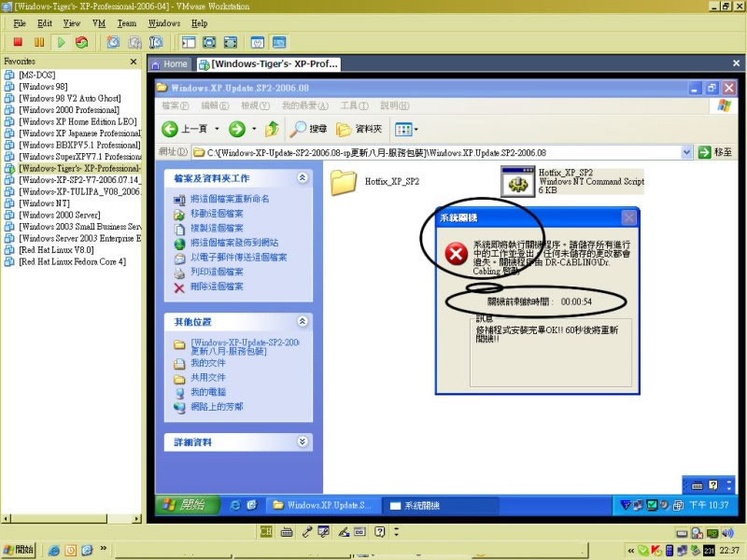
Task: Click the Folders button in Explorer toolbar
Action: point(359,129)
